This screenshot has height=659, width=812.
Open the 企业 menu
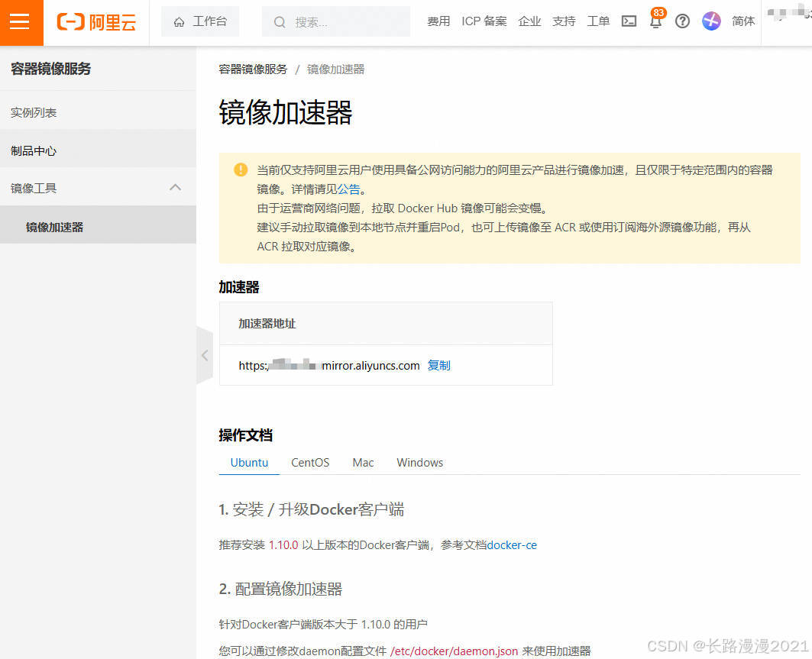(529, 21)
